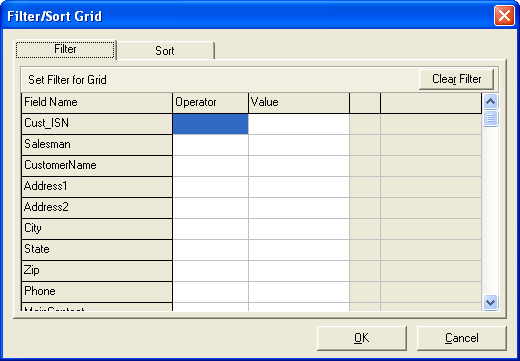Image resolution: width=520 pixels, height=361 pixels.
Task: Switch to the Sort tab
Action: (165, 51)
